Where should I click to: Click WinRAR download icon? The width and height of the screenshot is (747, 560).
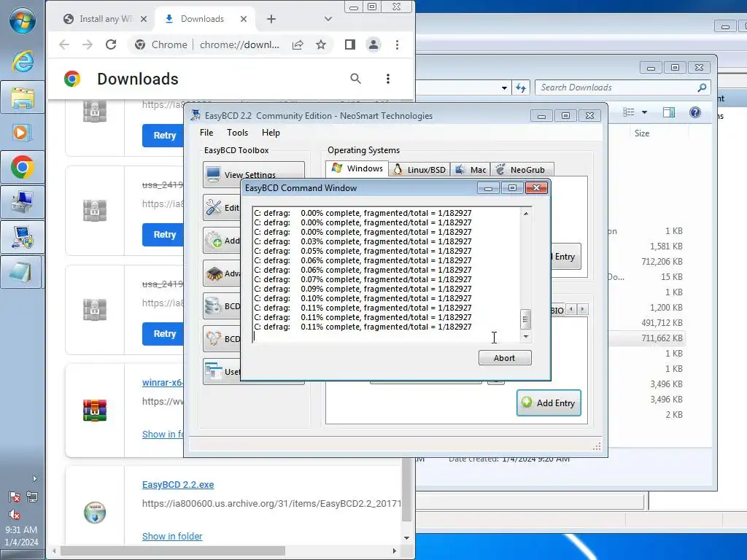point(94,411)
